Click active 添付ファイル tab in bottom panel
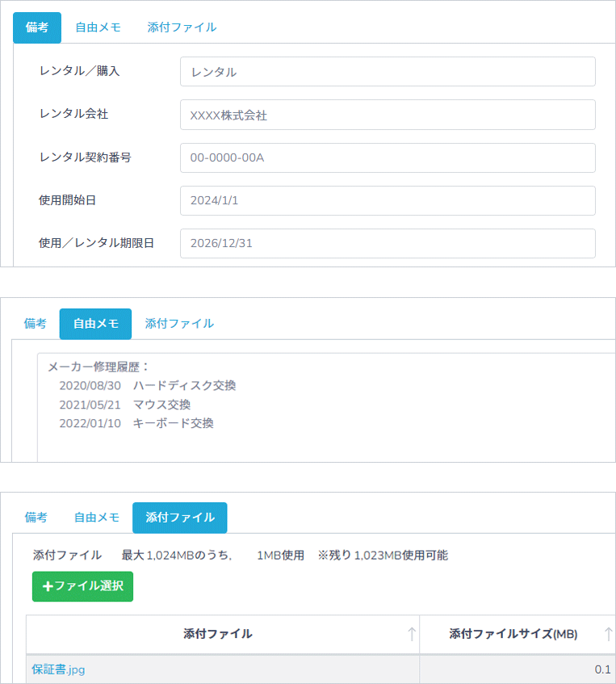Viewport: 616px width, 684px height. [180, 518]
